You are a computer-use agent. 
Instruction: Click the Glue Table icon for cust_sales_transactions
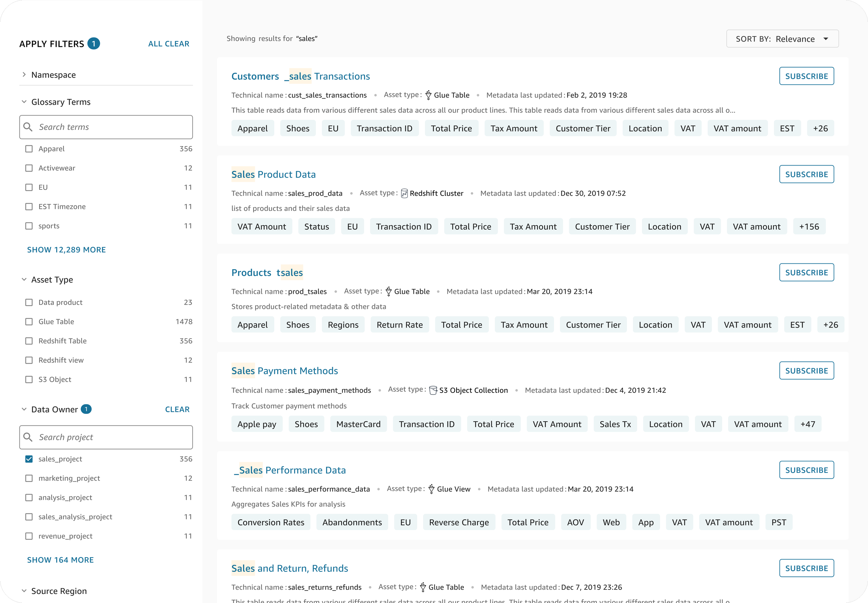point(428,95)
